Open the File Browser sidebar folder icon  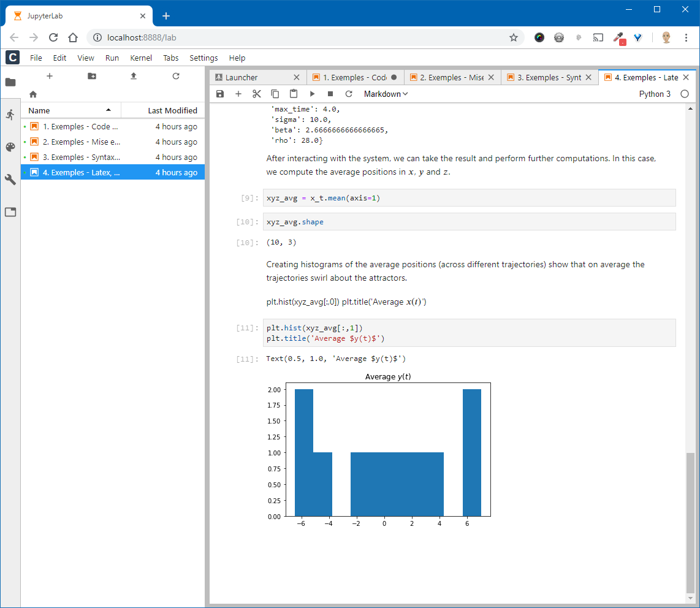[10, 82]
